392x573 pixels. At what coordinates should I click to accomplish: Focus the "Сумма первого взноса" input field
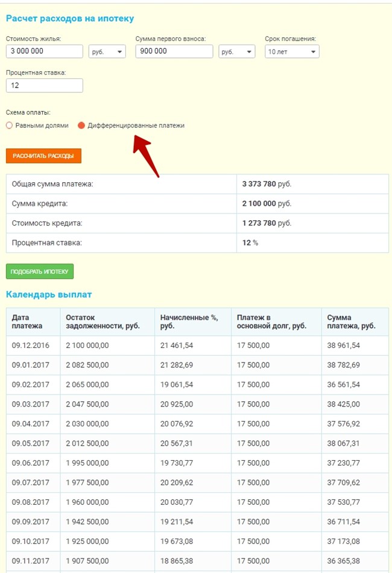click(174, 51)
